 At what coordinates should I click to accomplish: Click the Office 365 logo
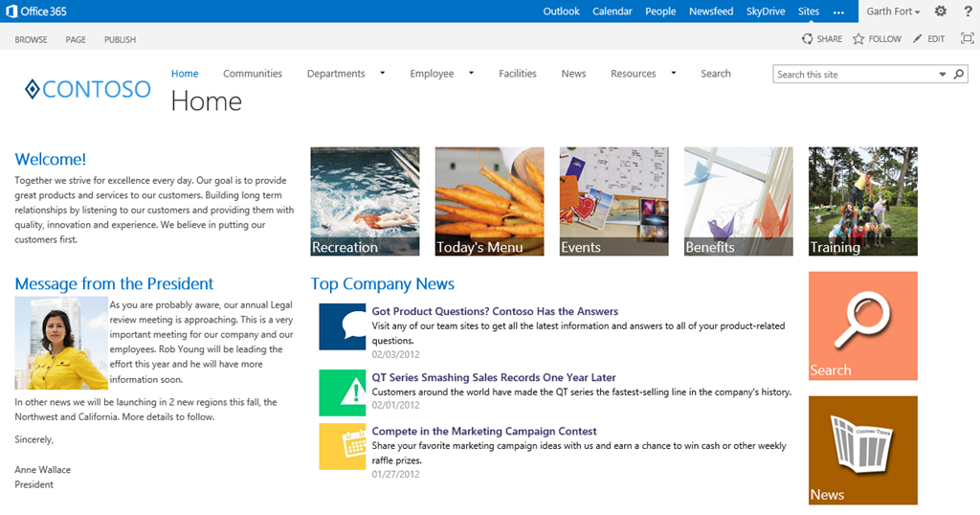(36, 11)
